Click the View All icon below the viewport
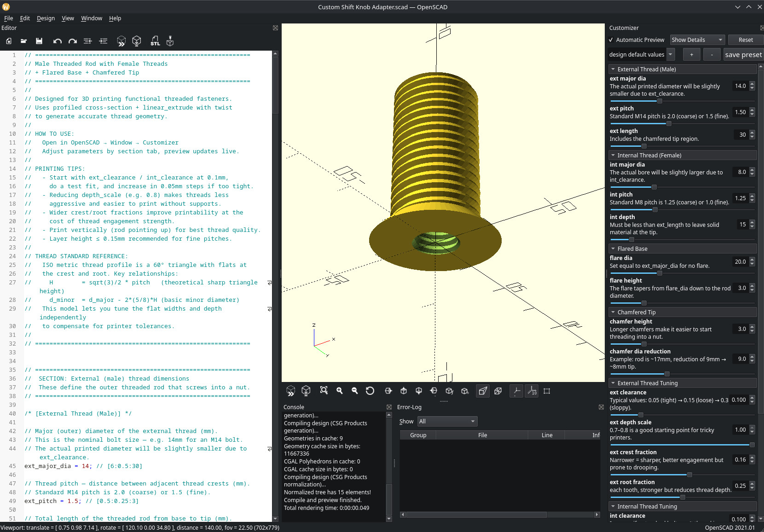This screenshot has width=764, height=532. 324,391
